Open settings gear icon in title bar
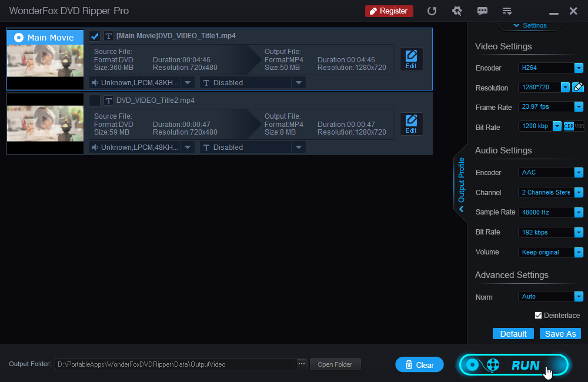588x382 pixels. [x=457, y=11]
